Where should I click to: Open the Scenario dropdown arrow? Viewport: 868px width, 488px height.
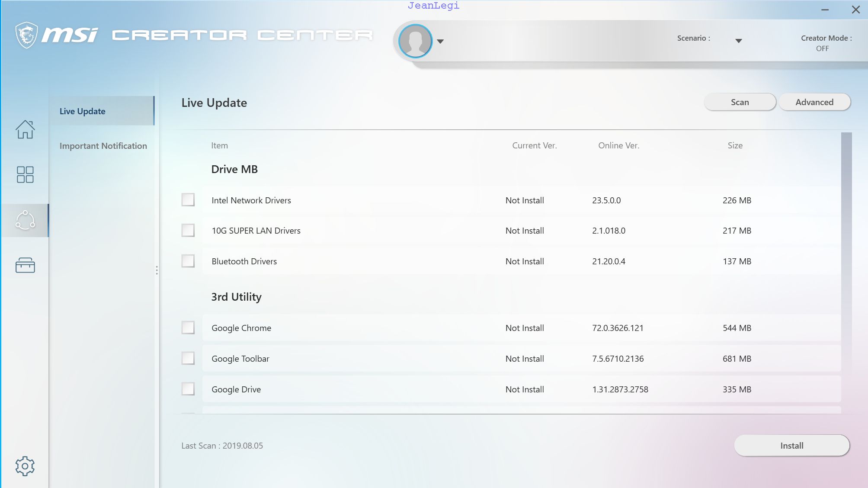739,41
